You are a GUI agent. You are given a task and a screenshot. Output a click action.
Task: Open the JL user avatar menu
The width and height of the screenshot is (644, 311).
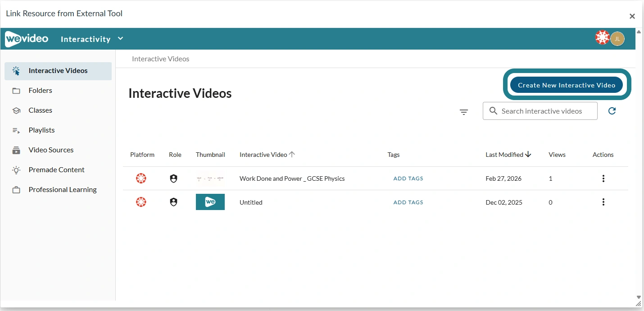617,39
